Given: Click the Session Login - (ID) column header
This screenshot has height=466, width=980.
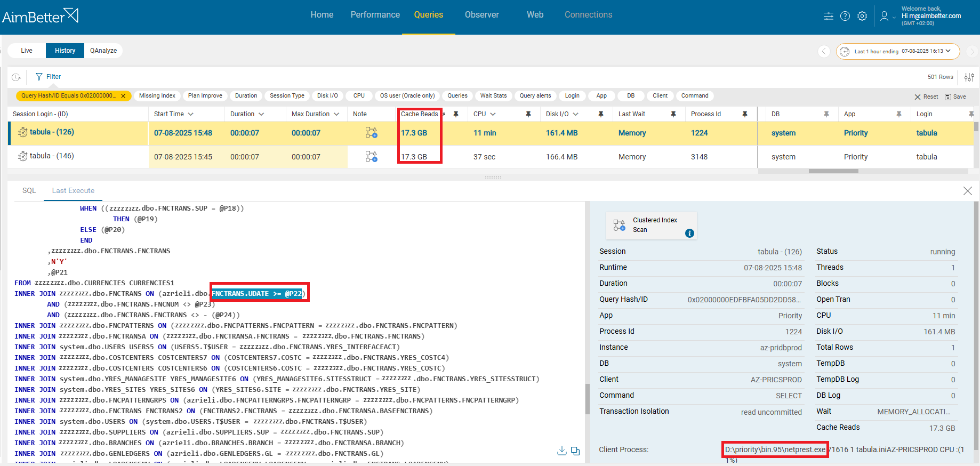Looking at the screenshot, I should tap(41, 114).
